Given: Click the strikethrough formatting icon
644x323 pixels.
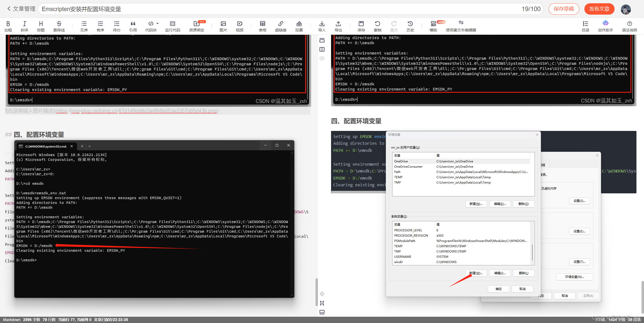Looking at the screenshot, I should (58, 23).
